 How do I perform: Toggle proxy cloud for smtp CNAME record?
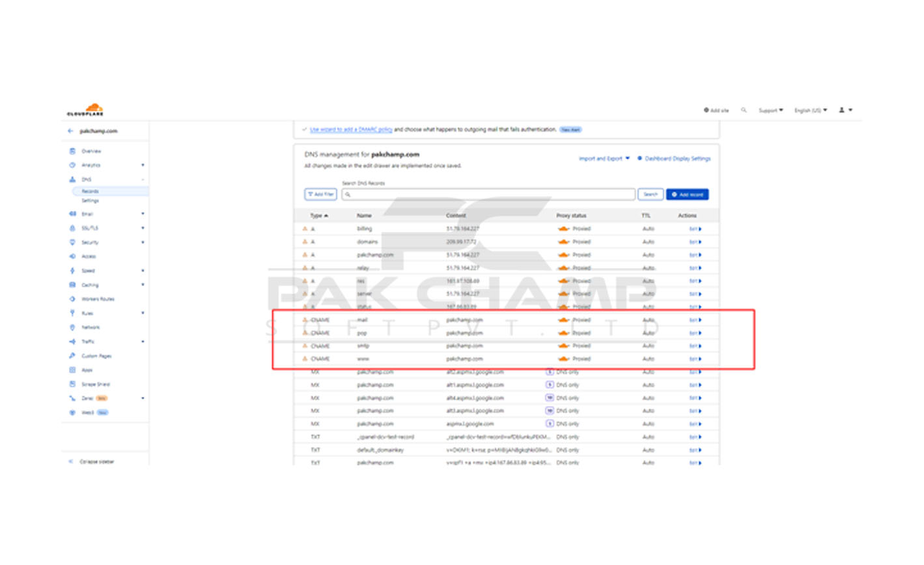click(x=563, y=346)
